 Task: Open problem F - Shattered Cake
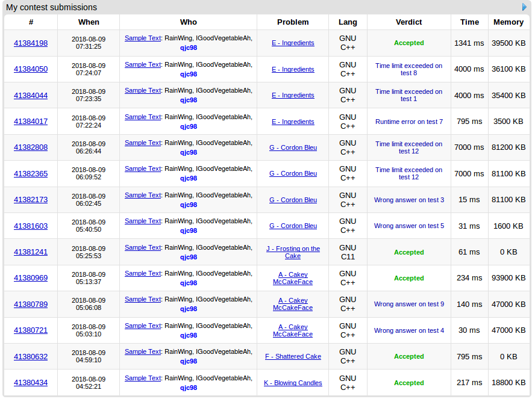pyautogui.click(x=293, y=356)
